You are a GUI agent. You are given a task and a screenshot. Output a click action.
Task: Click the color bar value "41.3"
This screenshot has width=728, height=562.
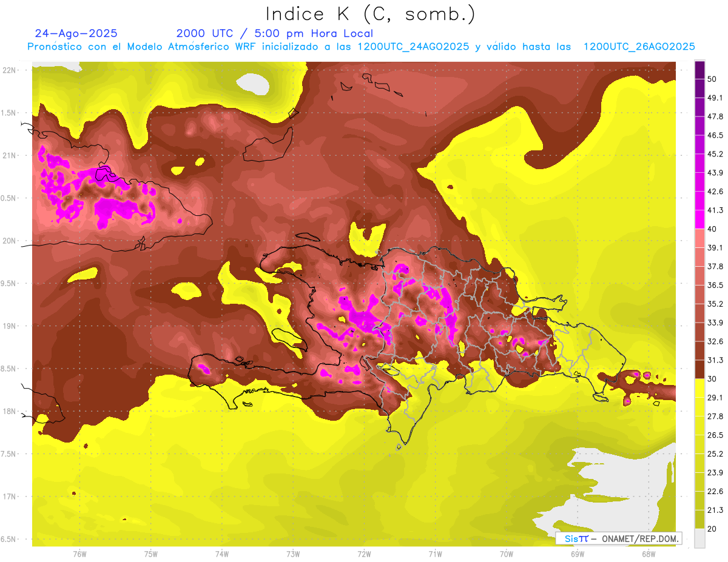pyautogui.click(x=715, y=210)
